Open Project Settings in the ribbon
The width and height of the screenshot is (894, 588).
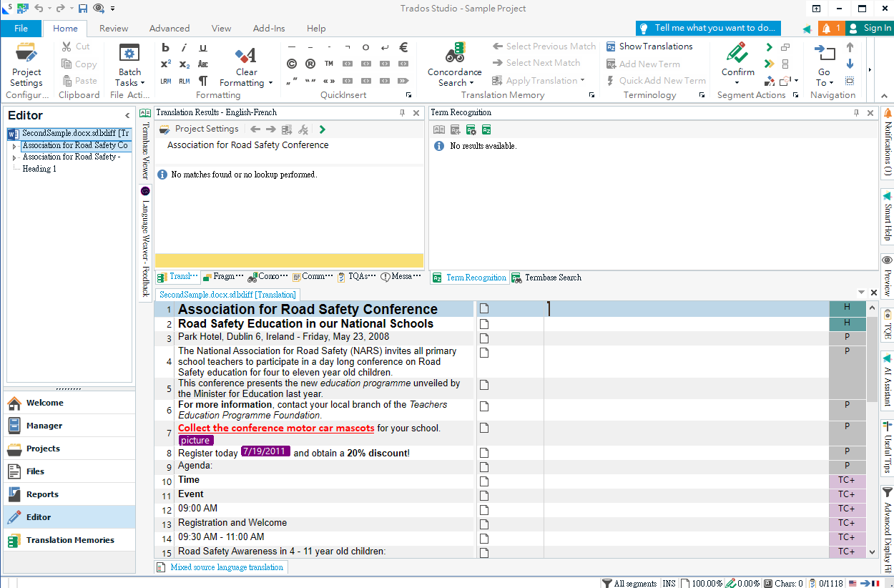point(26,64)
